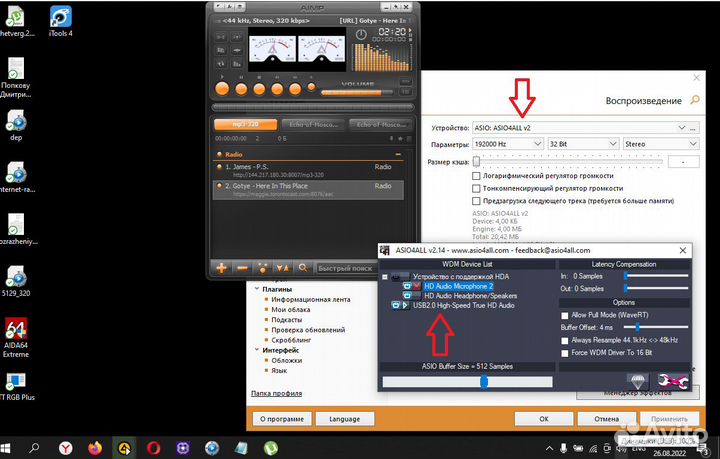Adjust the Buffer Offset slider

[x=656, y=327]
